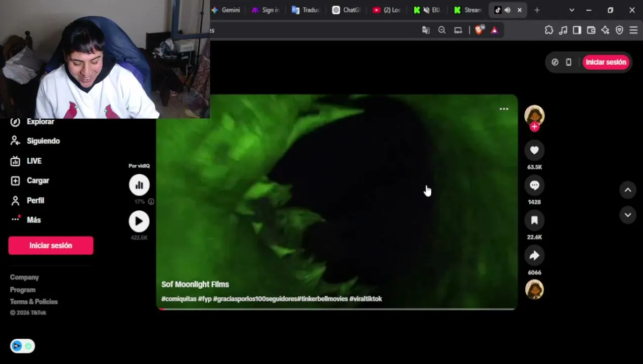Open the tab search dropdown arrow
This screenshot has height=364, width=643.
(572, 10)
